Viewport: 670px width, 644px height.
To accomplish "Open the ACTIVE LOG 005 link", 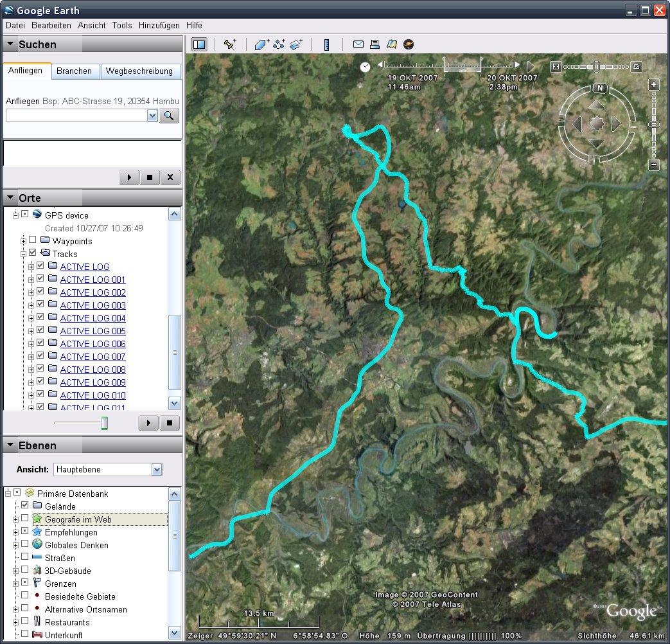I will pos(93,331).
